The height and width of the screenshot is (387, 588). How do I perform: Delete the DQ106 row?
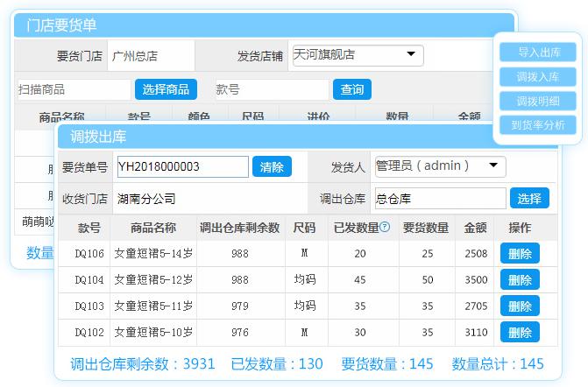point(520,254)
